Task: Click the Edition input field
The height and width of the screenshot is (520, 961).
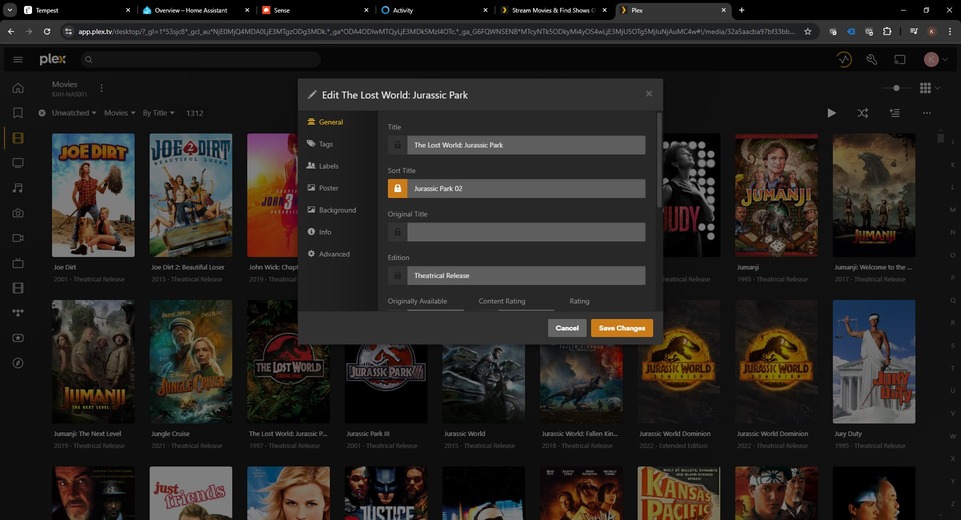Action: point(526,275)
